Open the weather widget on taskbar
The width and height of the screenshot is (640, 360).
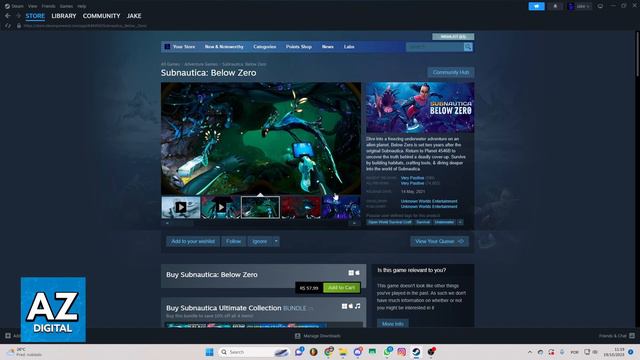click(x=25, y=352)
